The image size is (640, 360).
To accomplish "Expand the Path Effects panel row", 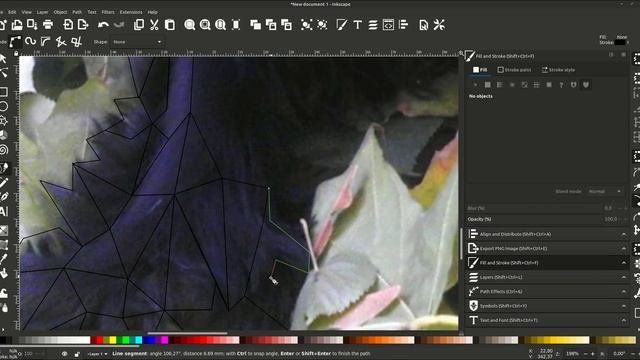I will pos(547,291).
